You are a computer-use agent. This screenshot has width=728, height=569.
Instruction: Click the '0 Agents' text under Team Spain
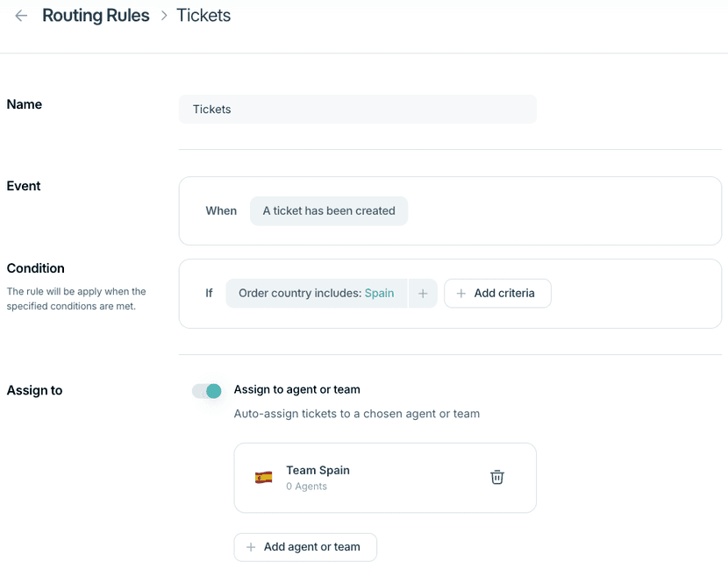point(306,487)
